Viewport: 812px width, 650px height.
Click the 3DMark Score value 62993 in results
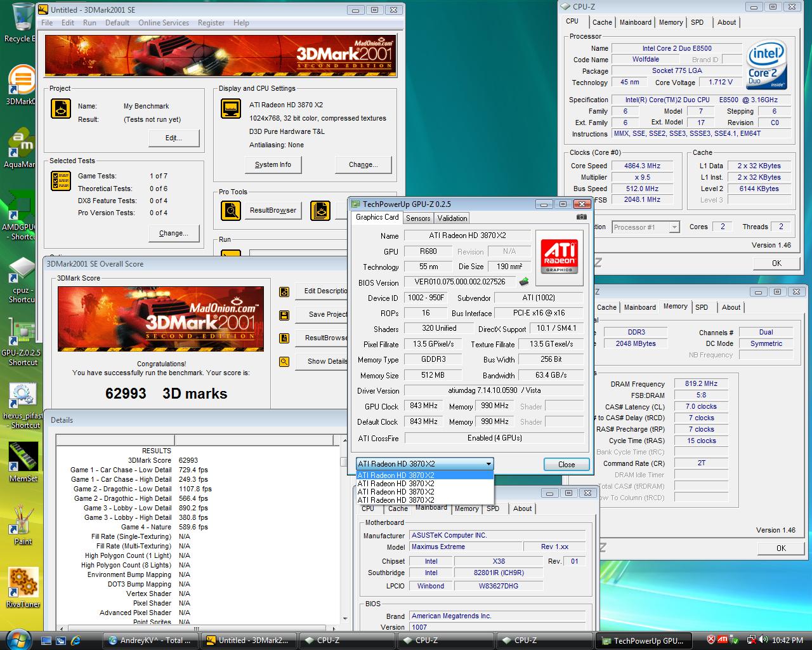pos(188,460)
